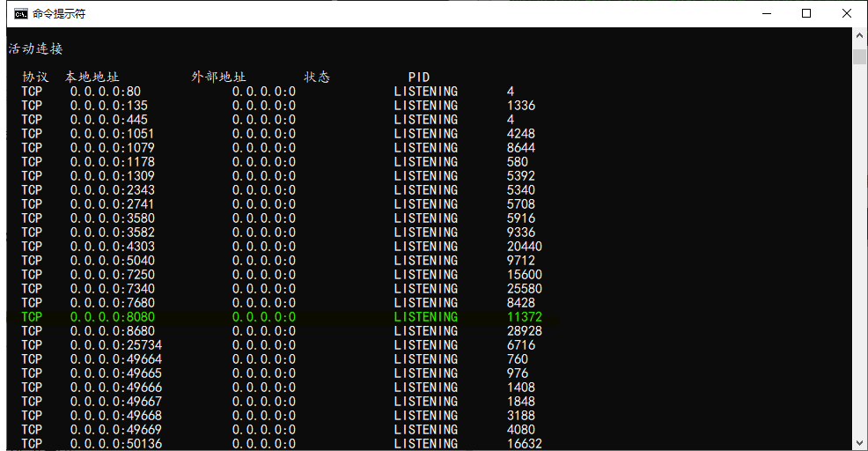Click local address 0.0.0.0:5040
868x451 pixels.
113,261
